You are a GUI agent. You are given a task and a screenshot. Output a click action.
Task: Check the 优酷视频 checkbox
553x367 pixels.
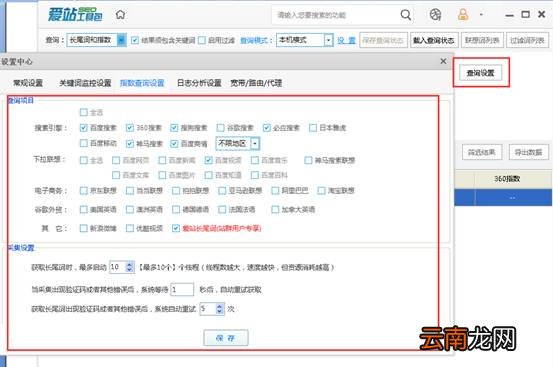(x=130, y=228)
